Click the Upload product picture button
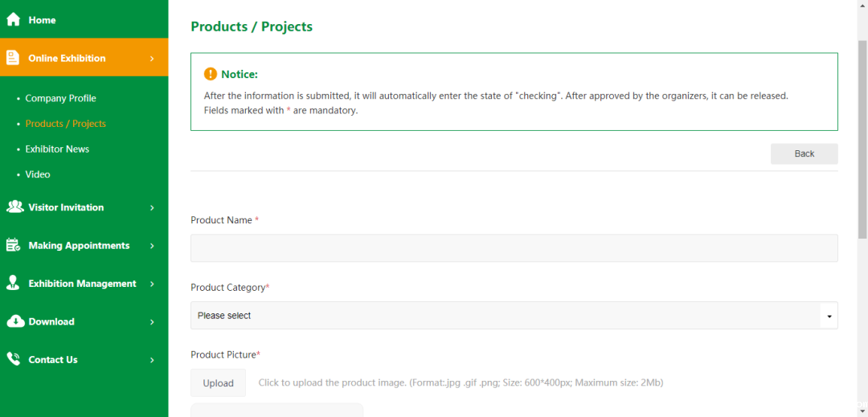 click(x=218, y=383)
